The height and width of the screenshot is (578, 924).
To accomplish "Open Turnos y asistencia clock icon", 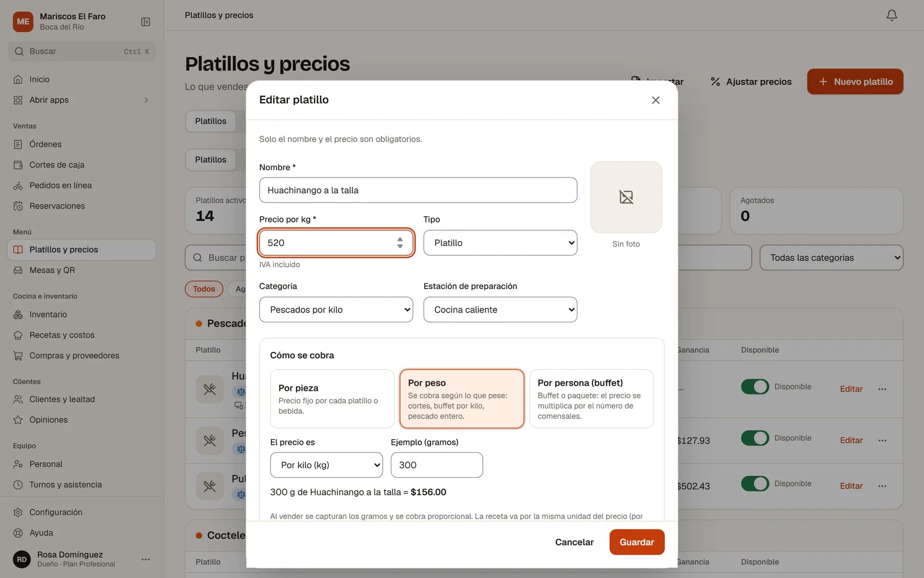I will [x=18, y=485].
